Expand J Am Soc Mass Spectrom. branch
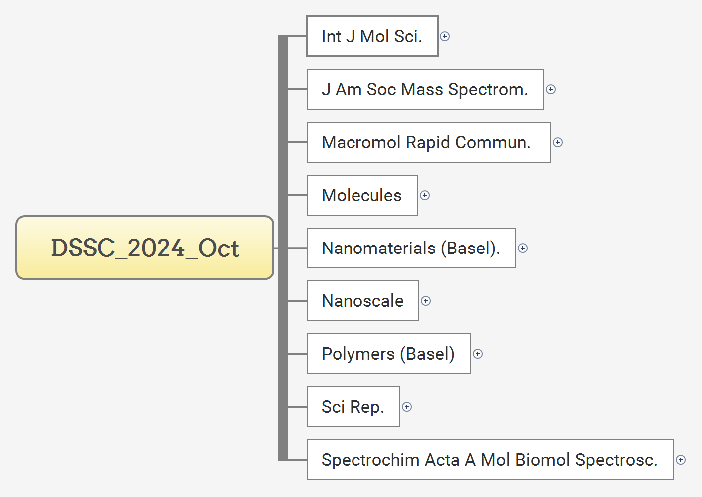Viewport: 702px width, 497px height. click(x=551, y=90)
